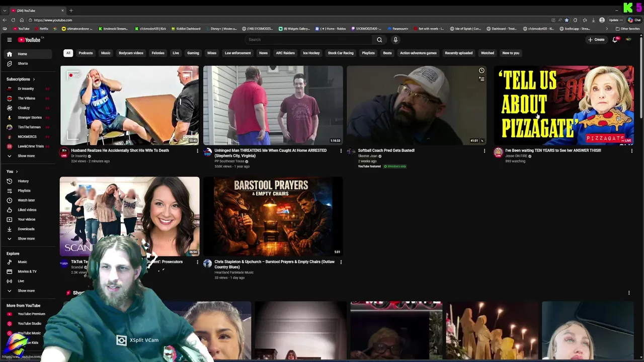Open the browser downloads icon in toolbar
This screenshot has width=644, height=362.
[593, 20]
